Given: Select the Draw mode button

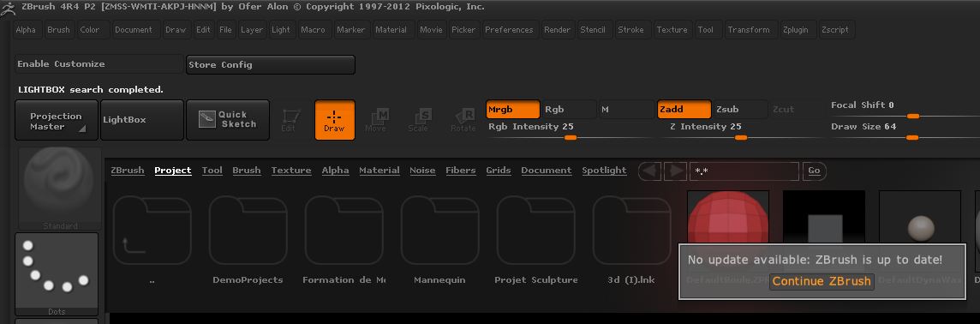Looking at the screenshot, I should tap(334, 120).
